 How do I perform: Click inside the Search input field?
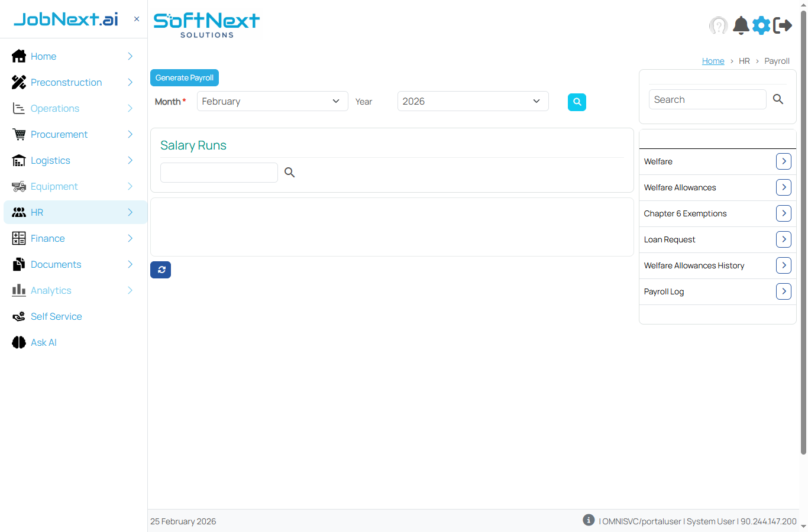click(x=707, y=99)
